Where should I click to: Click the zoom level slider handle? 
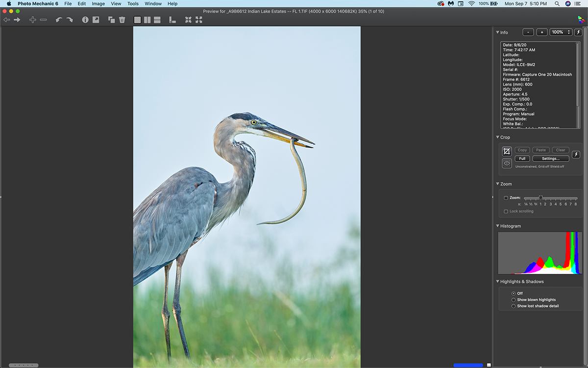[540, 198]
